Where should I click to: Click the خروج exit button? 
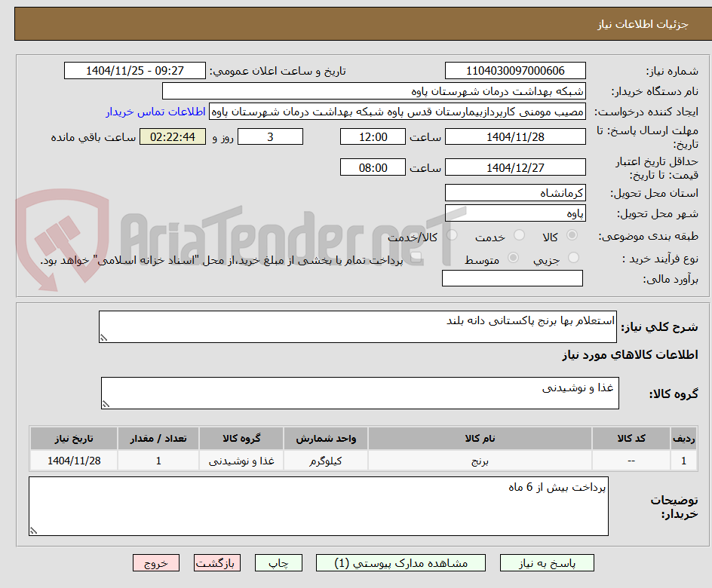[155, 563]
